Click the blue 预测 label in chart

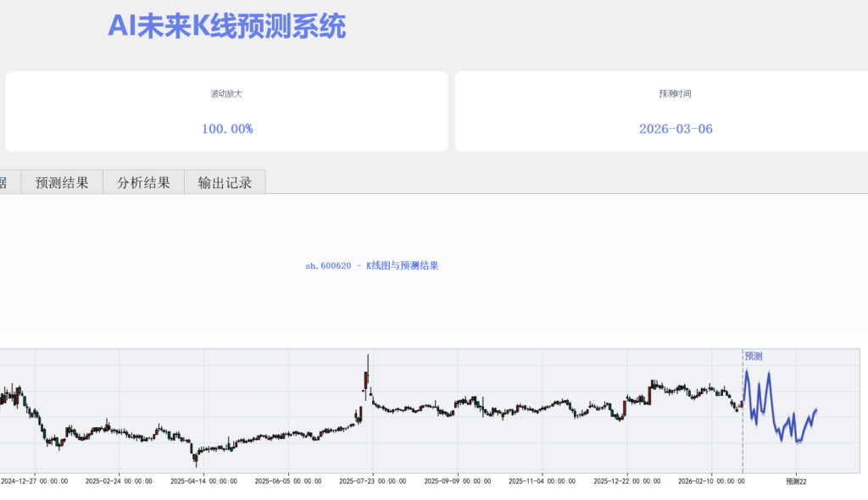tap(754, 356)
